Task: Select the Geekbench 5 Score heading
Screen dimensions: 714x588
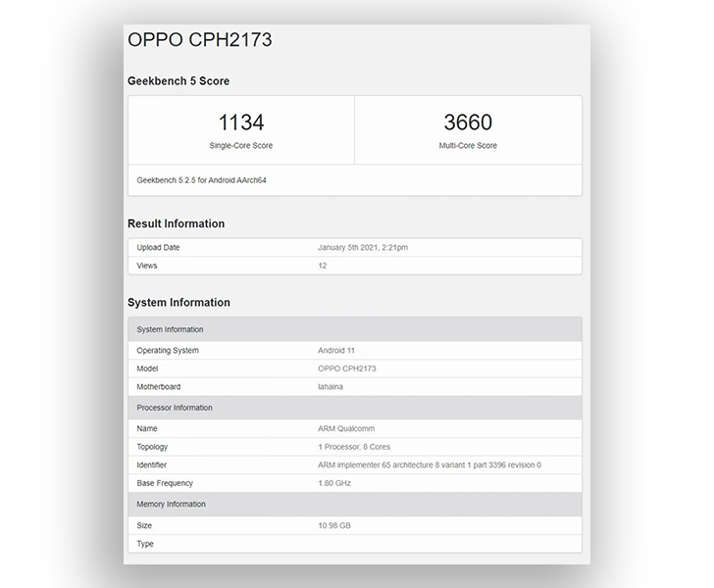Action: (178, 81)
